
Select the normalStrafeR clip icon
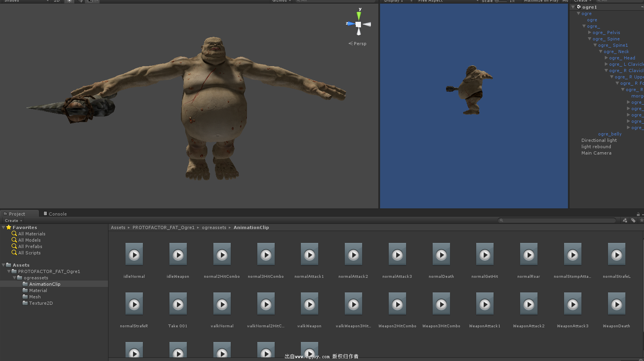tap(134, 304)
